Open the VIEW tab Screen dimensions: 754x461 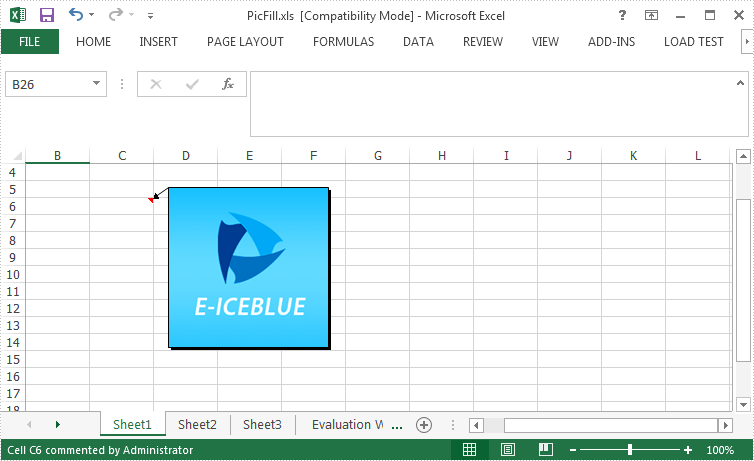coord(545,42)
